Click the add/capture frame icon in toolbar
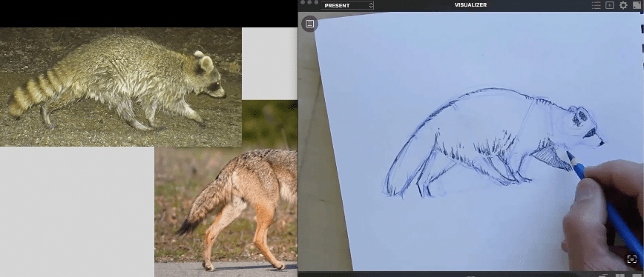This screenshot has width=644, height=277. 610,5
